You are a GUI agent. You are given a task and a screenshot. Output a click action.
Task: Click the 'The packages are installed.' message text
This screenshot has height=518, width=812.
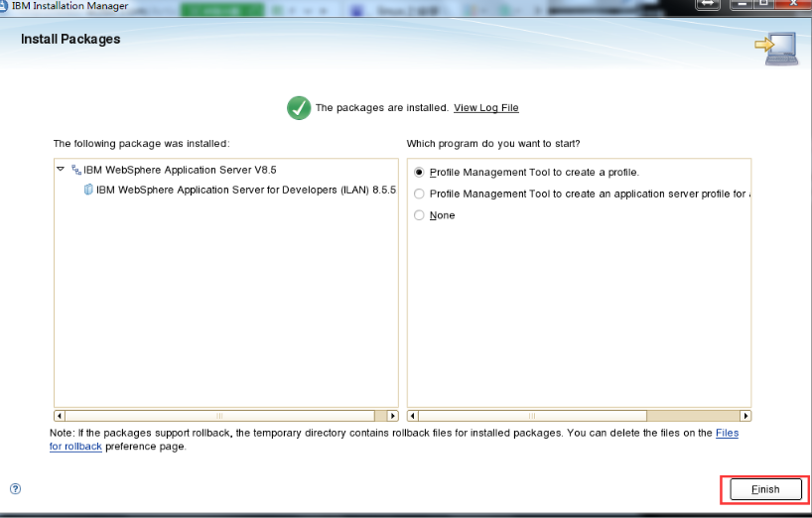click(x=381, y=107)
